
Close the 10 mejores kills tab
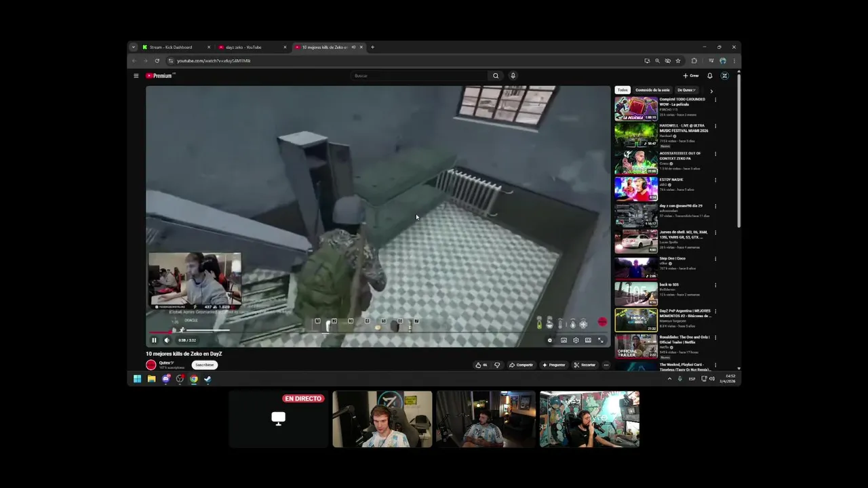[x=361, y=47]
